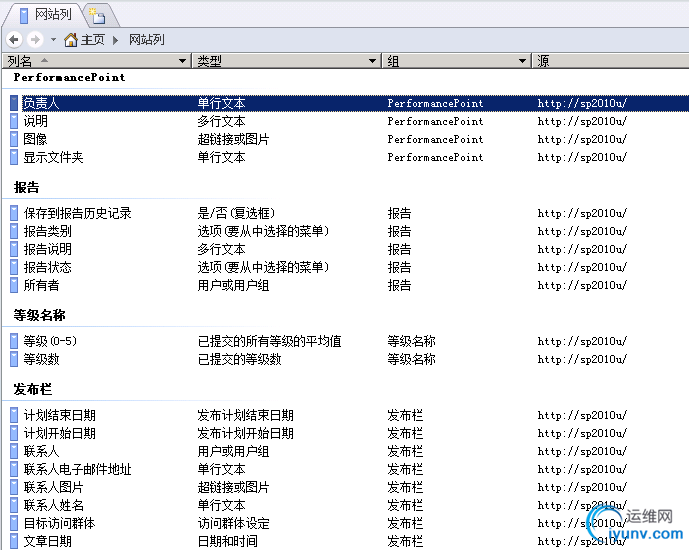
Task: Click the back navigation arrow
Action: (x=14, y=40)
